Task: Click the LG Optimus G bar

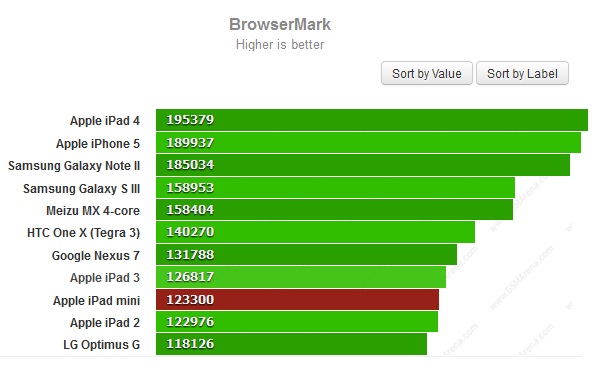Action: click(291, 344)
